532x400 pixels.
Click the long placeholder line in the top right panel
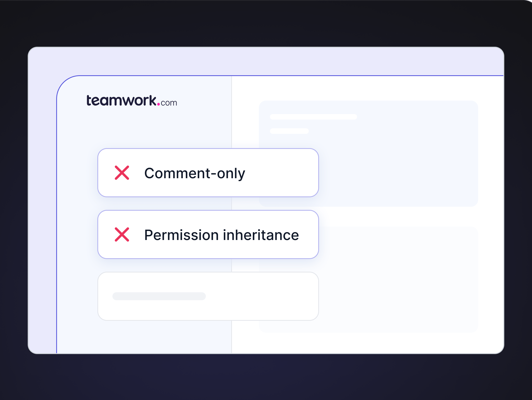313,117
